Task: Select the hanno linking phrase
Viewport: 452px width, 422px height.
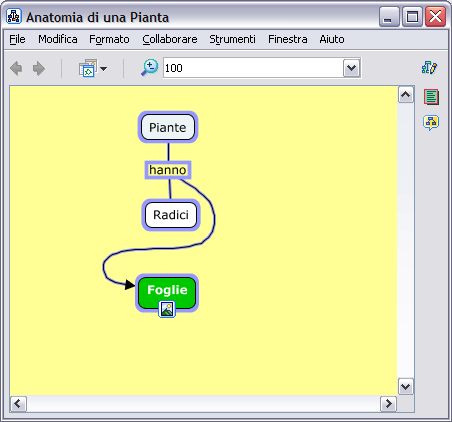Action: [168, 170]
